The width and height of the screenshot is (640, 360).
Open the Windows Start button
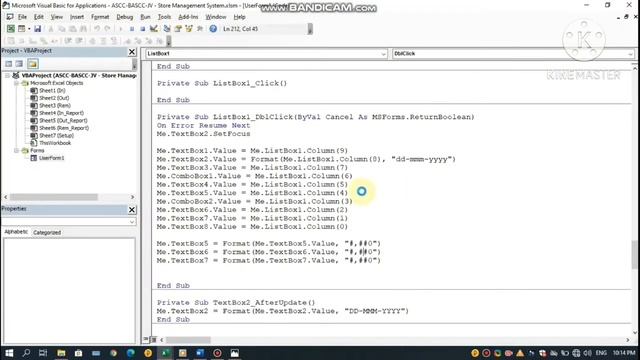(x=9, y=353)
